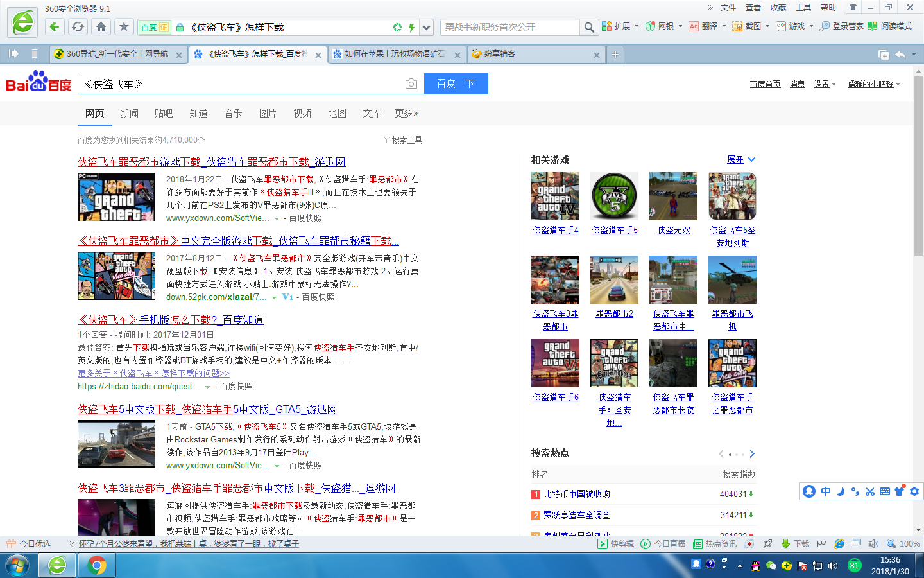Click the 罪恶都市2 game thumbnail
This screenshot has height=578, width=924.
tap(614, 279)
